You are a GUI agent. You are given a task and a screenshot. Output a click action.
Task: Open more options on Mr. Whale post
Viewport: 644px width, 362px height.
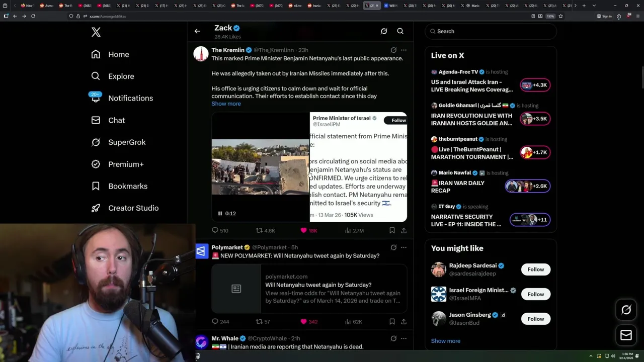(404, 338)
